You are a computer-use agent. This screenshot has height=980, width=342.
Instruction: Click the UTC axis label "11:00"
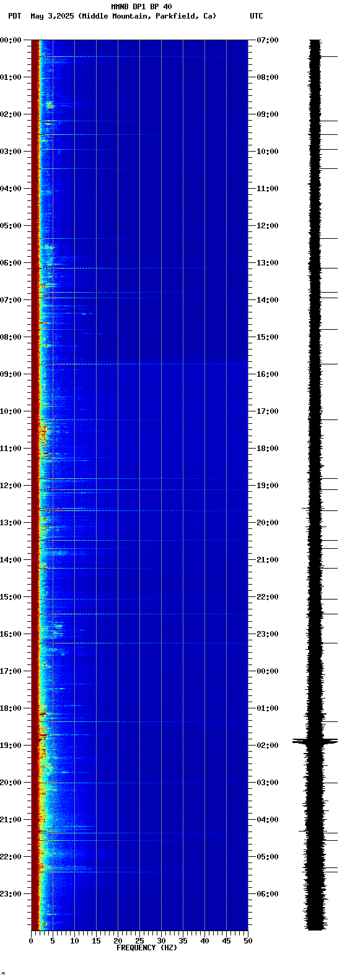[x=267, y=189]
